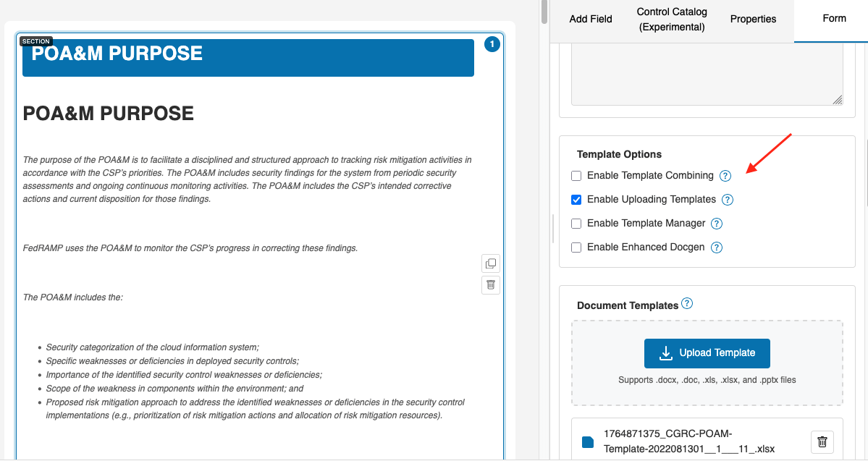The height and width of the screenshot is (461, 868).
Task: Open the Control Catalog (Experimental) tab
Action: [x=672, y=20]
